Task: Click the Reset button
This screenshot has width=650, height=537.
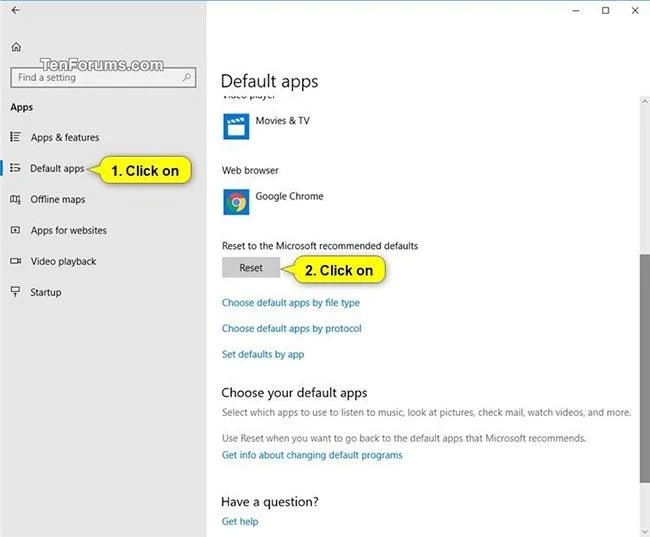Action: [x=251, y=267]
